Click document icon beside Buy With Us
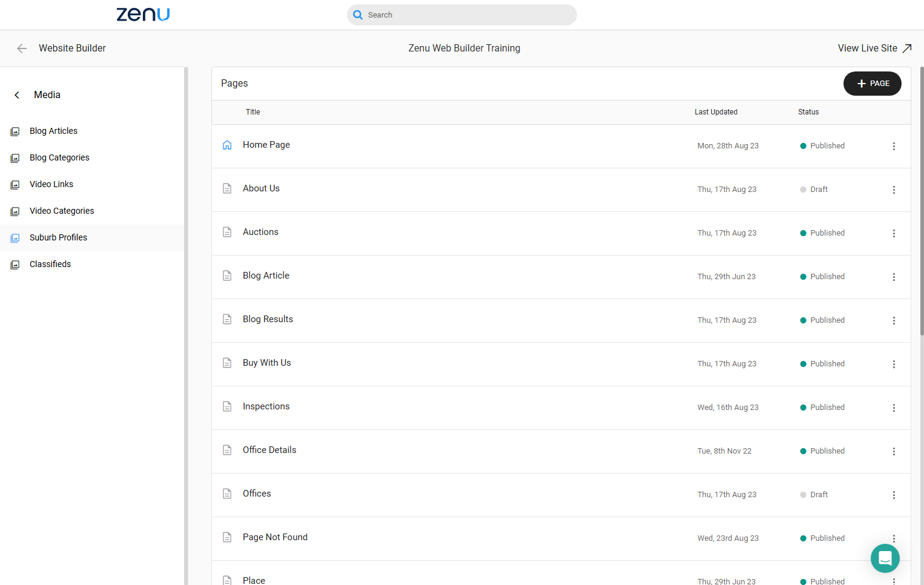This screenshot has height=585, width=924. click(x=227, y=363)
